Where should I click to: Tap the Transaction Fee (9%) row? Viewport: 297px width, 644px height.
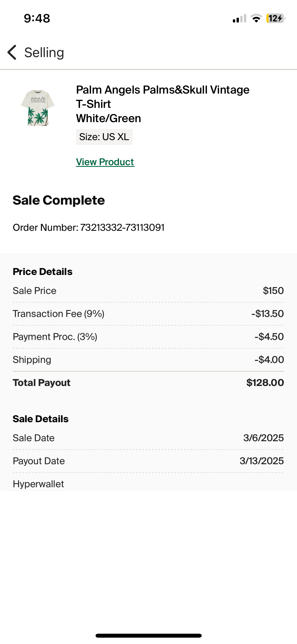tap(148, 314)
